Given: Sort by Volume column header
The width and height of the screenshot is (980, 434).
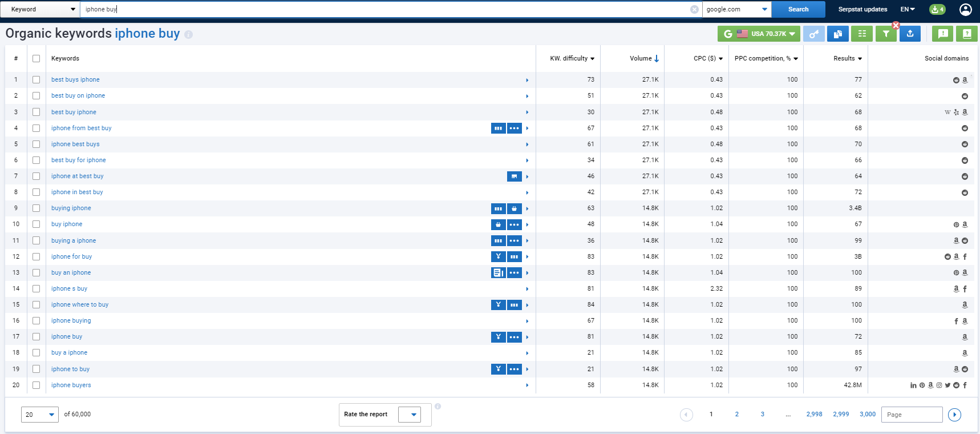Looking at the screenshot, I should [x=645, y=58].
